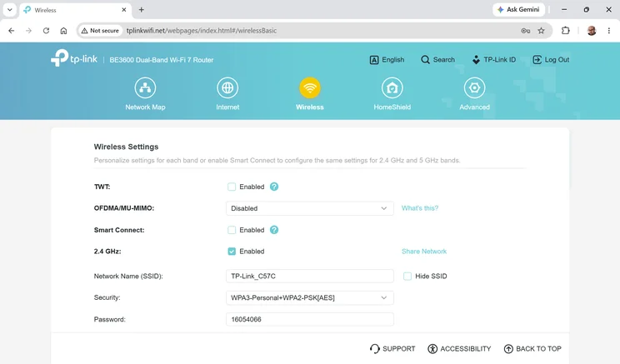Show help for TWT question icon
This screenshot has width=620, height=364.
[274, 187]
